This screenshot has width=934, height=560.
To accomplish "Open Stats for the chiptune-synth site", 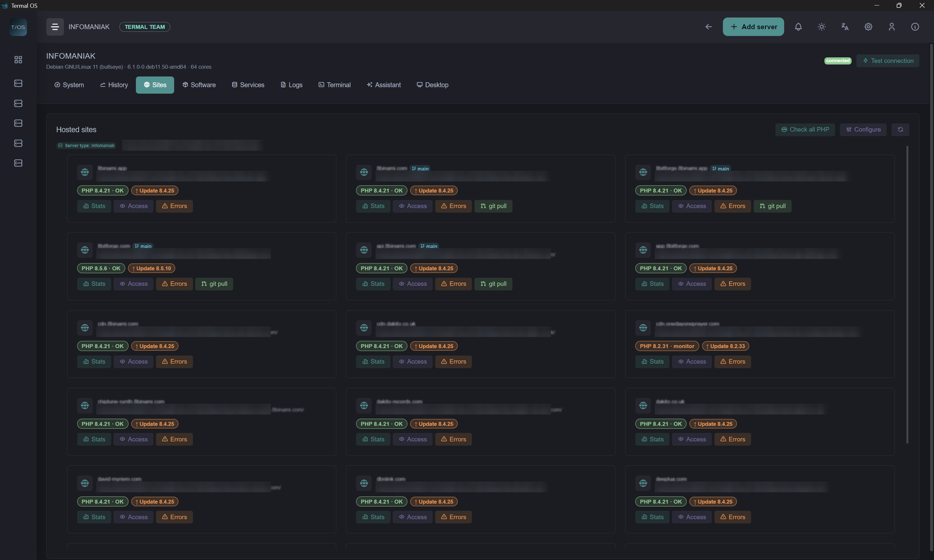I will click(94, 440).
